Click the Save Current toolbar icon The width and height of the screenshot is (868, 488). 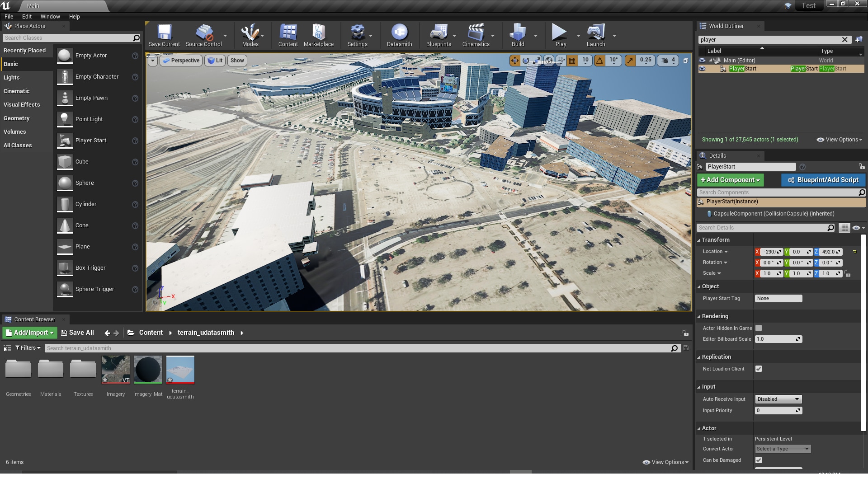[x=164, y=35]
